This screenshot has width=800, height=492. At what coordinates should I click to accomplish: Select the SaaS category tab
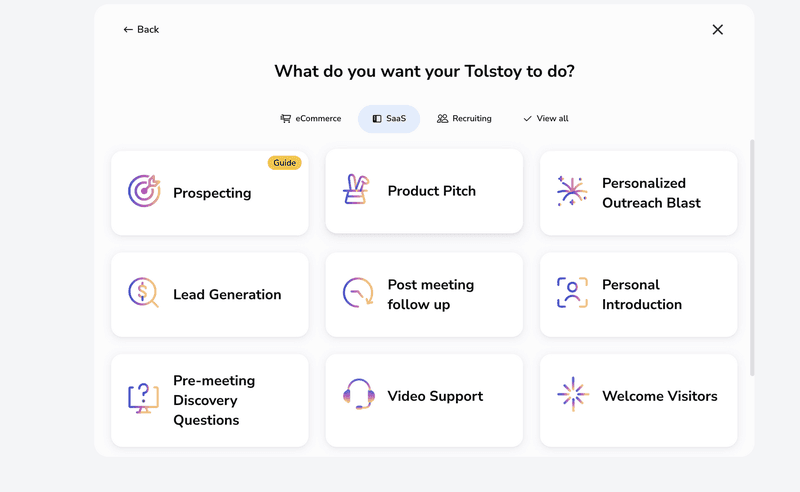click(389, 119)
